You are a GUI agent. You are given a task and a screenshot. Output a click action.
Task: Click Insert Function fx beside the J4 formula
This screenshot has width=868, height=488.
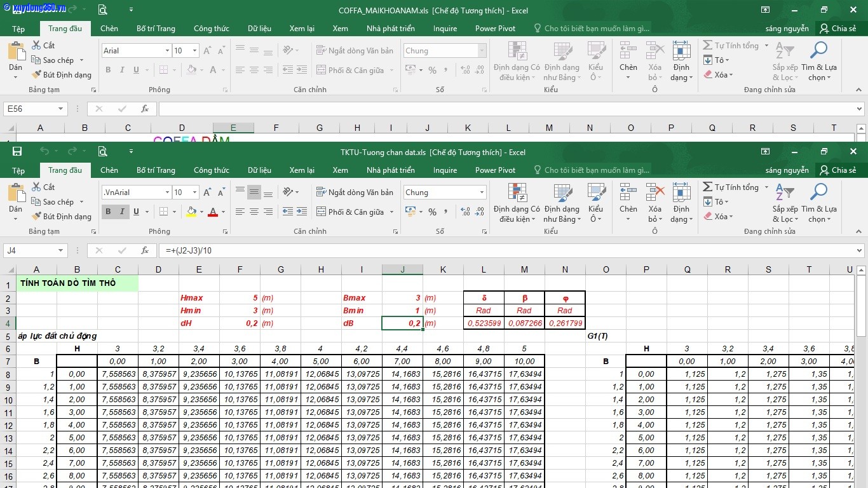145,250
